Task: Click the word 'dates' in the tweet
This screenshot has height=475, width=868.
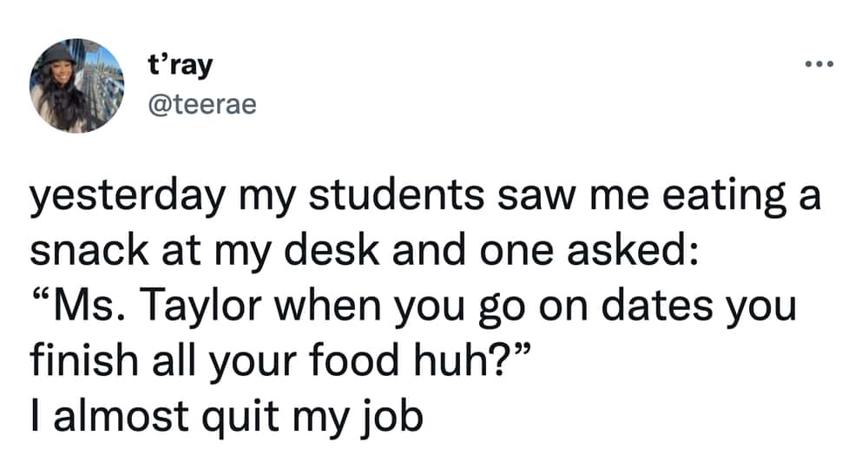Action: tap(657, 307)
